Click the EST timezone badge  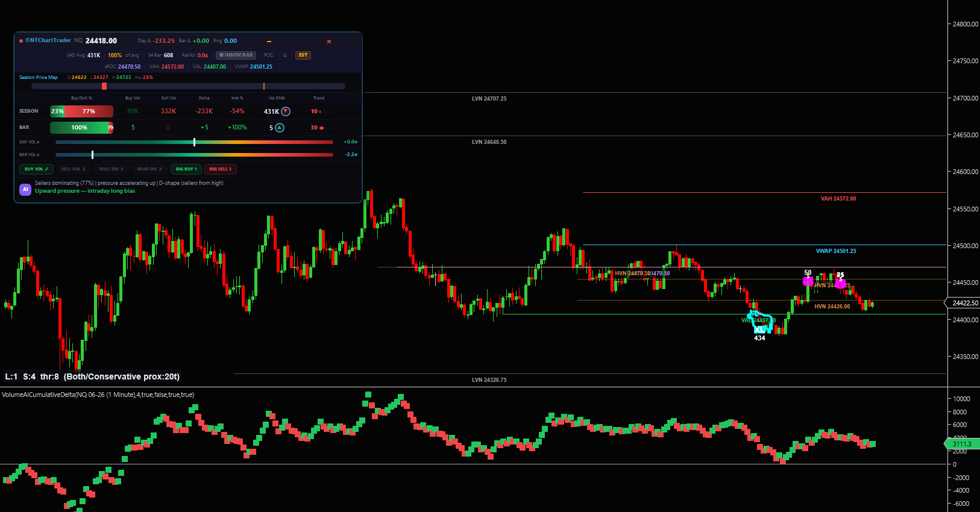coord(303,55)
